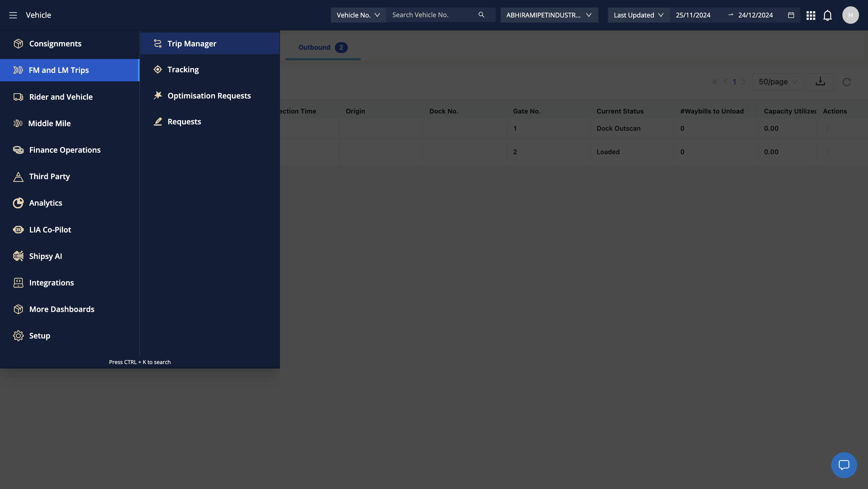Screen dimensions: 868x489
Task: Open the Consignments box icon
Action: coord(18,43)
